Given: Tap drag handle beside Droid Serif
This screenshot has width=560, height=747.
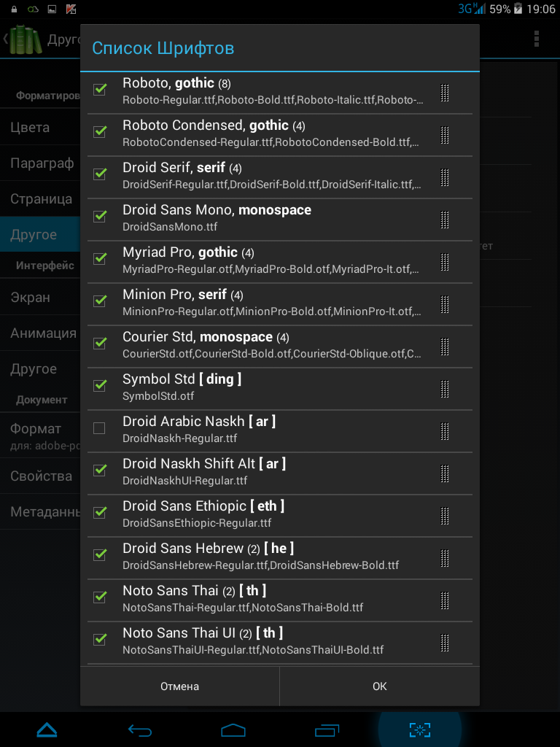Looking at the screenshot, I should pos(444,178).
